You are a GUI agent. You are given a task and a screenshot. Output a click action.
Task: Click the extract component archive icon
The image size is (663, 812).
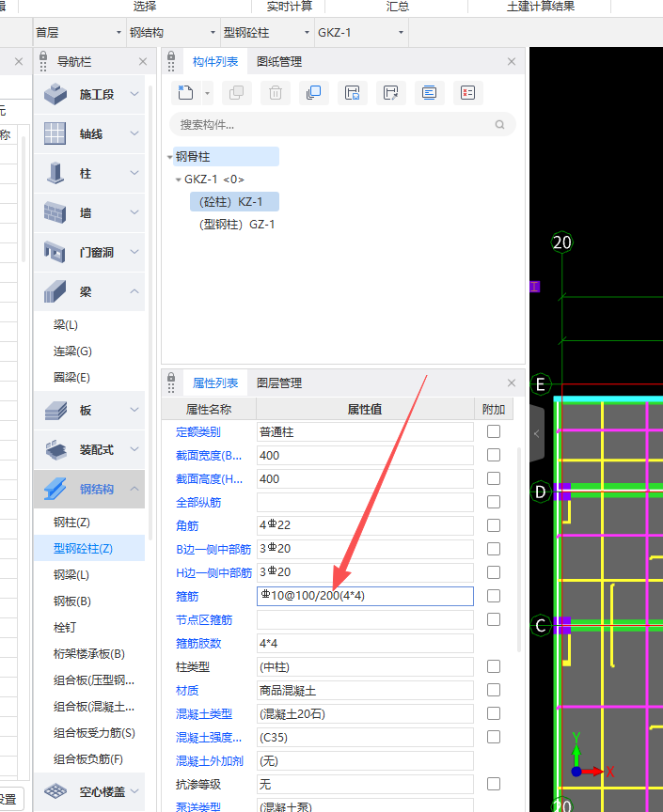(390, 92)
